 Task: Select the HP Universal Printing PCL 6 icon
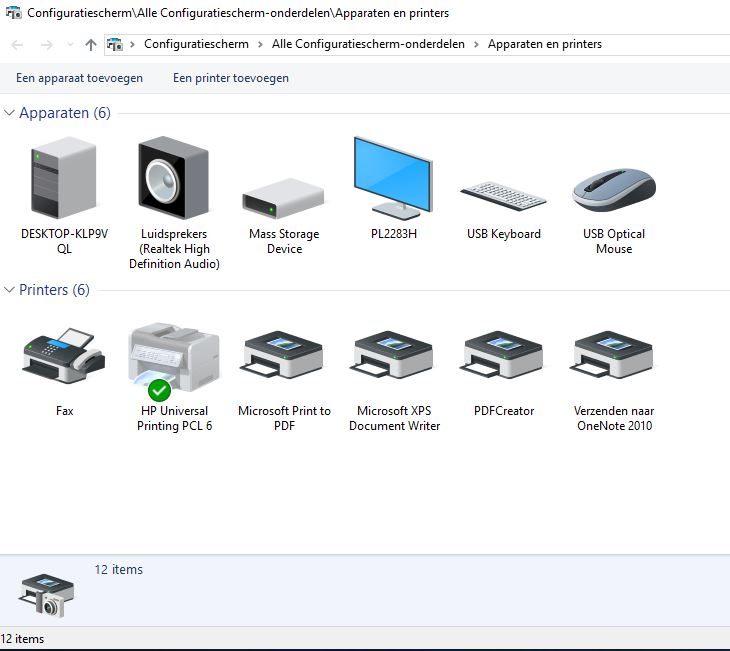pyautogui.click(x=174, y=358)
